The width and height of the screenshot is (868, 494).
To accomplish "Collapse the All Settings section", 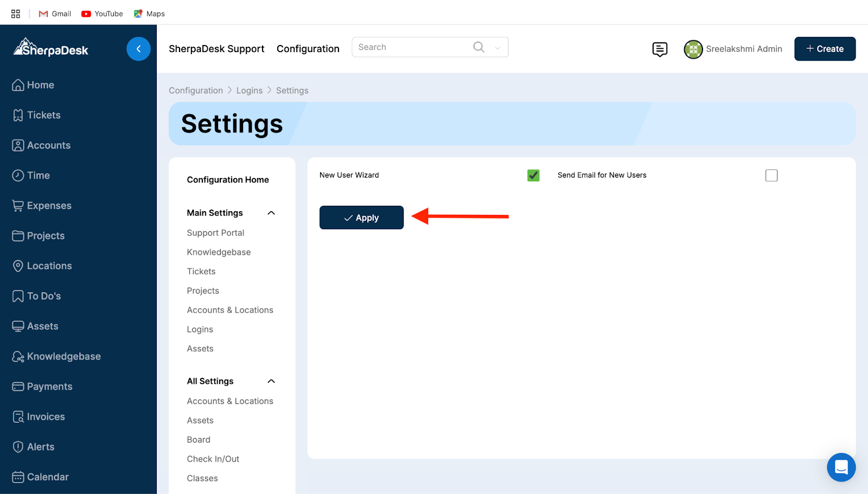I will [271, 381].
